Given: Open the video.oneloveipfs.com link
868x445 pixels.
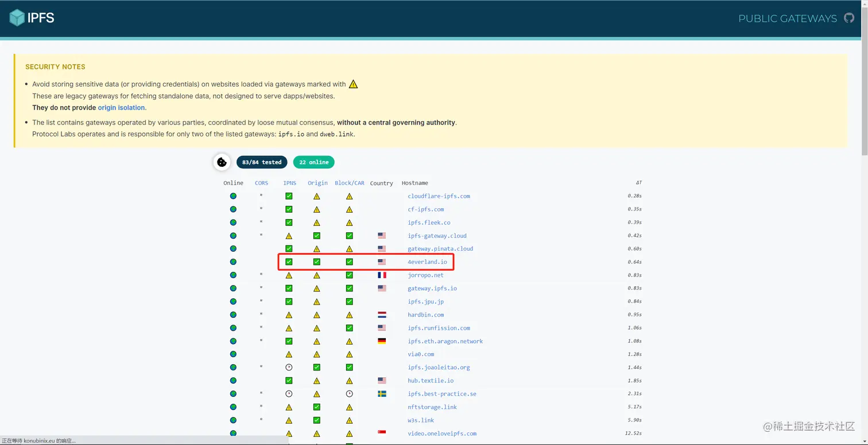Looking at the screenshot, I should [x=442, y=434].
